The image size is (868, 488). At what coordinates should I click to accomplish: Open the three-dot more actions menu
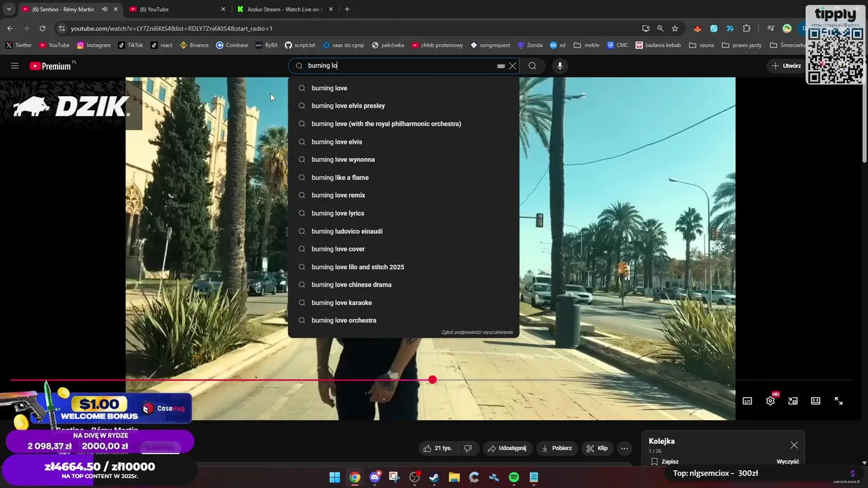click(x=625, y=448)
